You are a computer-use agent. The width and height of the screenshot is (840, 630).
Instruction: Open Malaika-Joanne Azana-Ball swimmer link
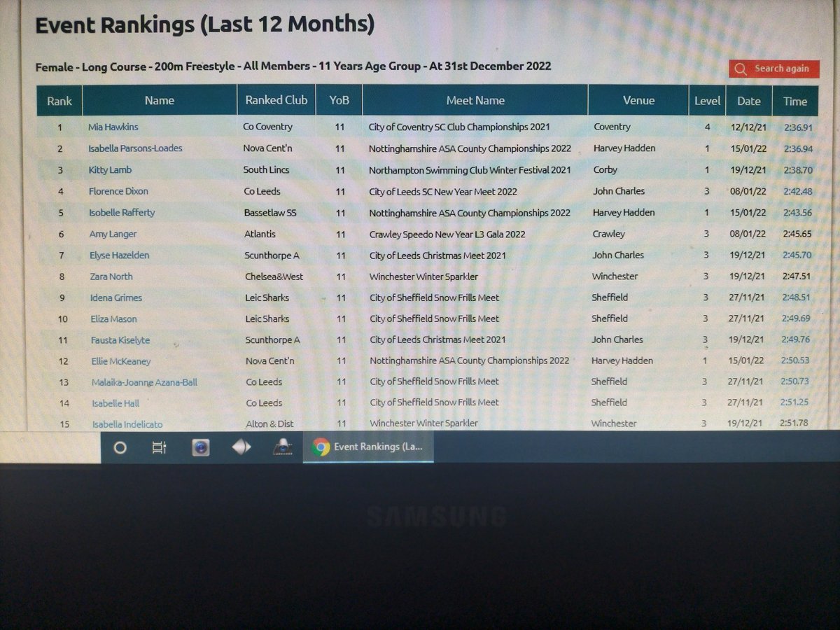(x=144, y=382)
